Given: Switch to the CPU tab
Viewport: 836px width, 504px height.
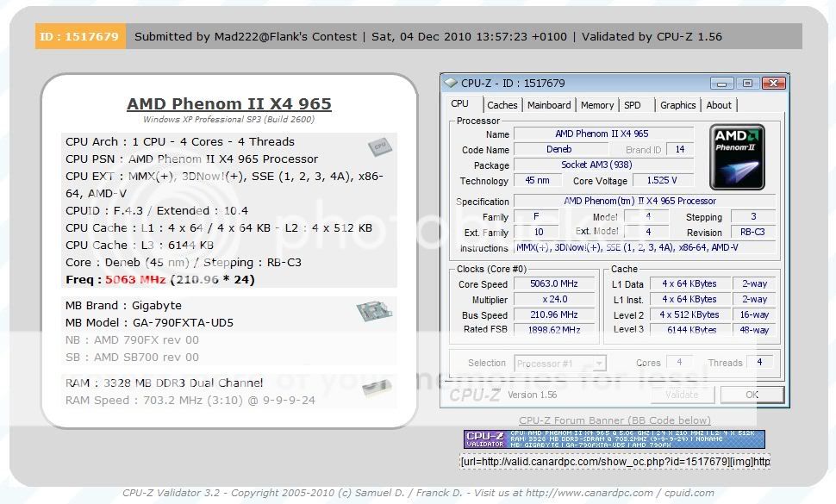Looking at the screenshot, I should tap(460, 104).
